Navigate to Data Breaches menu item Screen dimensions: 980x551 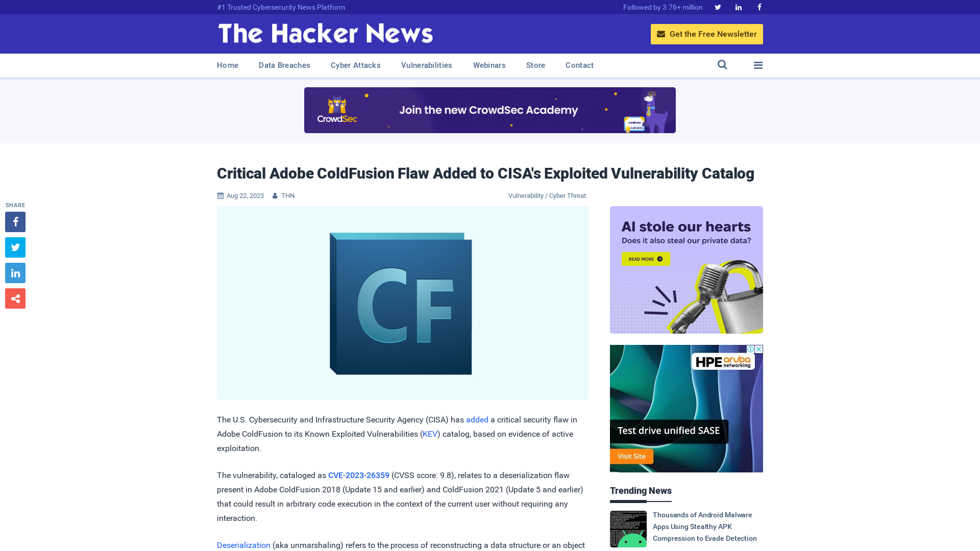[x=285, y=65]
